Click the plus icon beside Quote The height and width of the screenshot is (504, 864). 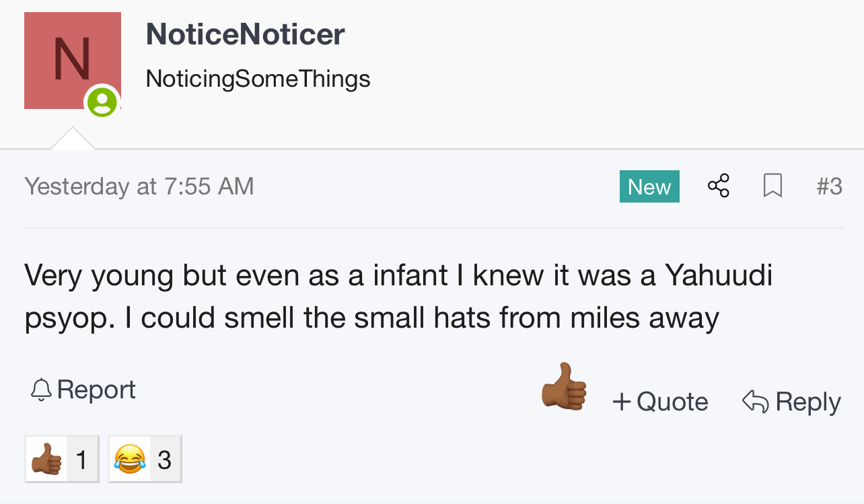click(x=622, y=402)
